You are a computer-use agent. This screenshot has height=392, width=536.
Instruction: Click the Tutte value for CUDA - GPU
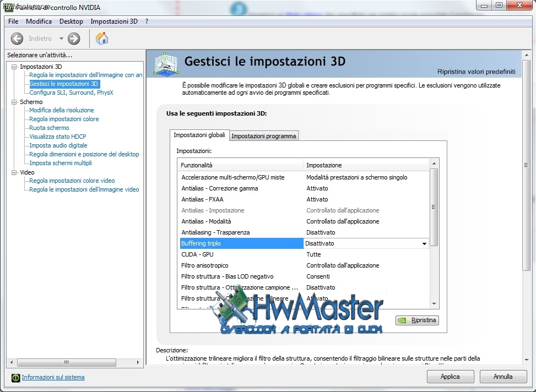313,254
